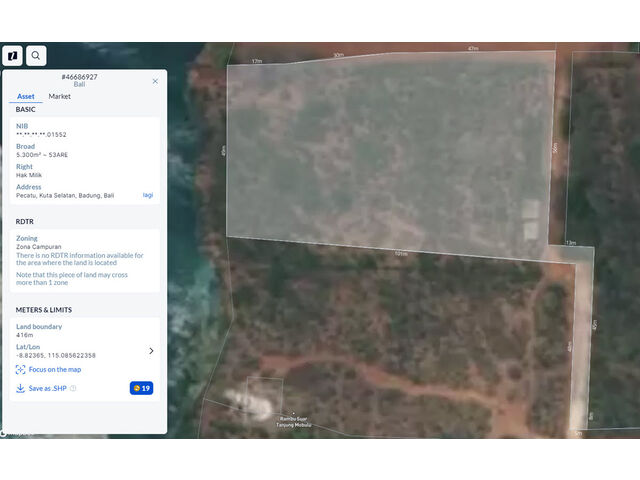This screenshot has width=640, height=480.
Task: Click the Lat/Lon coordinates text
Action: click(x=56, y=355)
